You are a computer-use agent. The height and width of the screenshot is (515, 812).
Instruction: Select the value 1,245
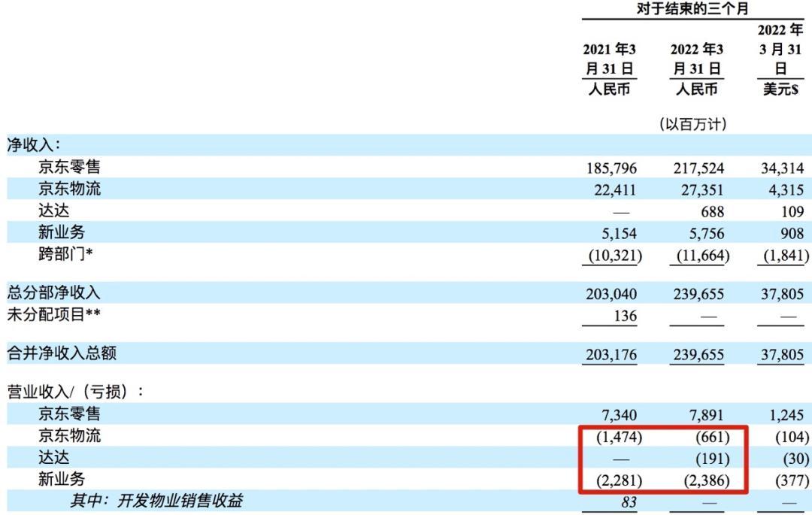point(786,415)
